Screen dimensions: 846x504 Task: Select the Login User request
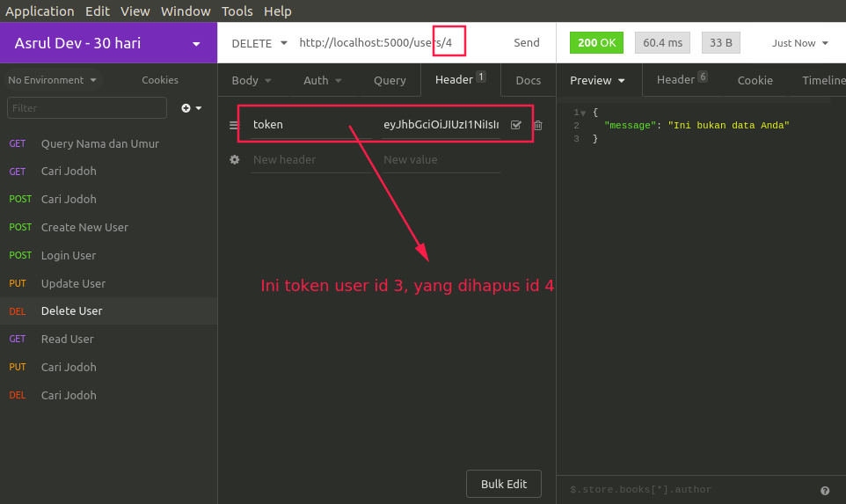[108, 255]
